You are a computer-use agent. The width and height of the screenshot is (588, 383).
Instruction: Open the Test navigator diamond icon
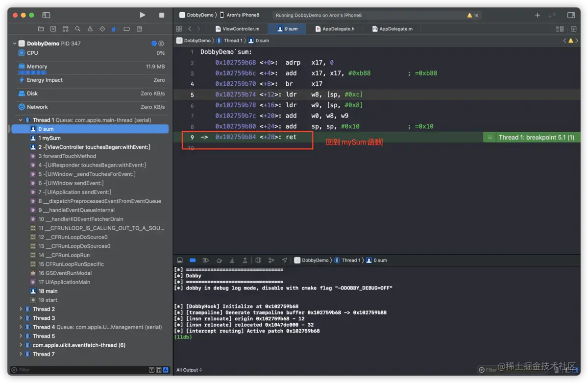[102, 29]
